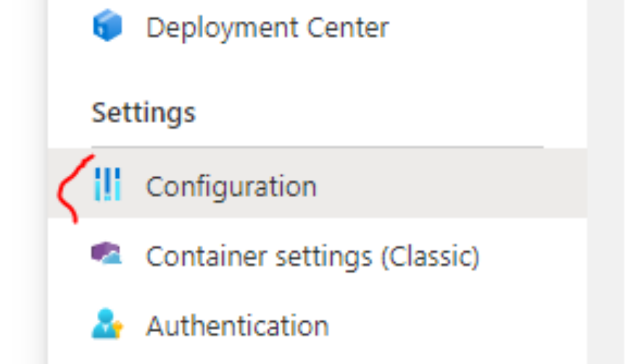635x364 pixels.
Task: Click the Settings section header
Action: click(144, 112)
